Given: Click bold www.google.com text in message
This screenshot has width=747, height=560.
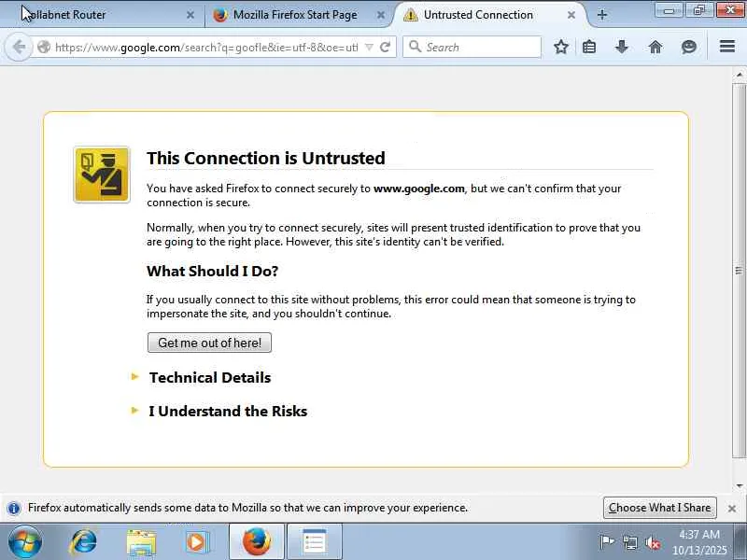Looking at the screenshot, I should tap(418, 189).
